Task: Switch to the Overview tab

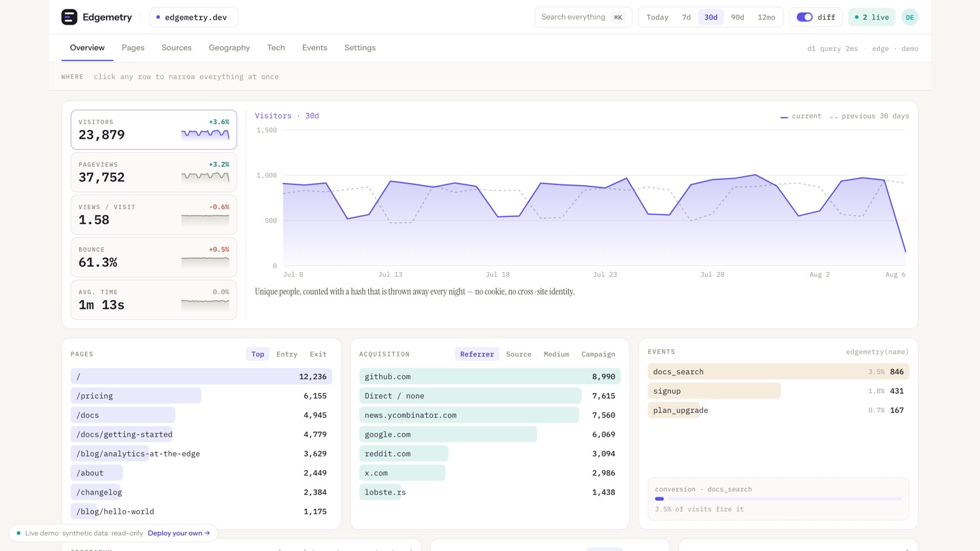Action: (87, 48)
